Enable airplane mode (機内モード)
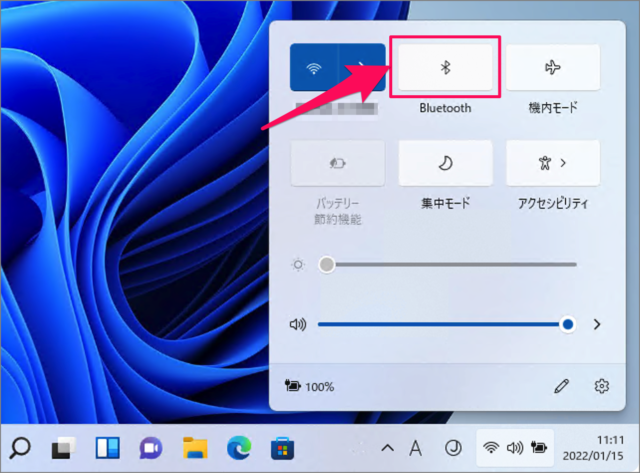 (x=553, y=68)
